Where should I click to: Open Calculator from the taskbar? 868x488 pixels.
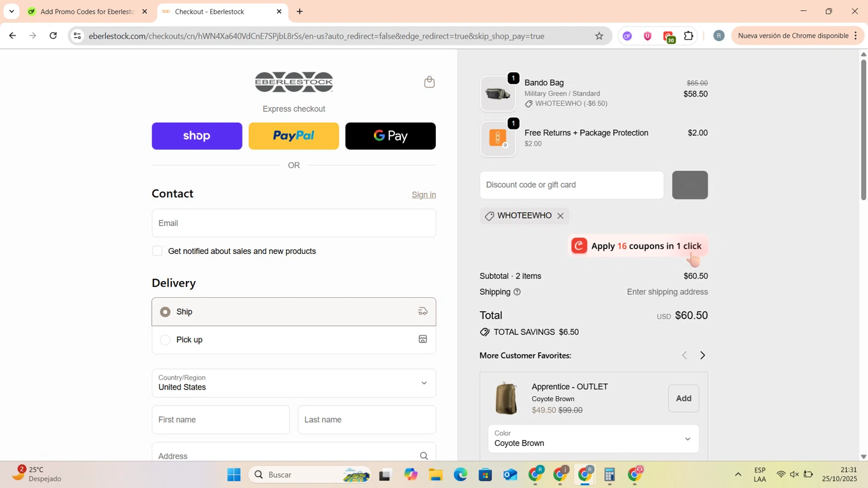pos(609,475)
